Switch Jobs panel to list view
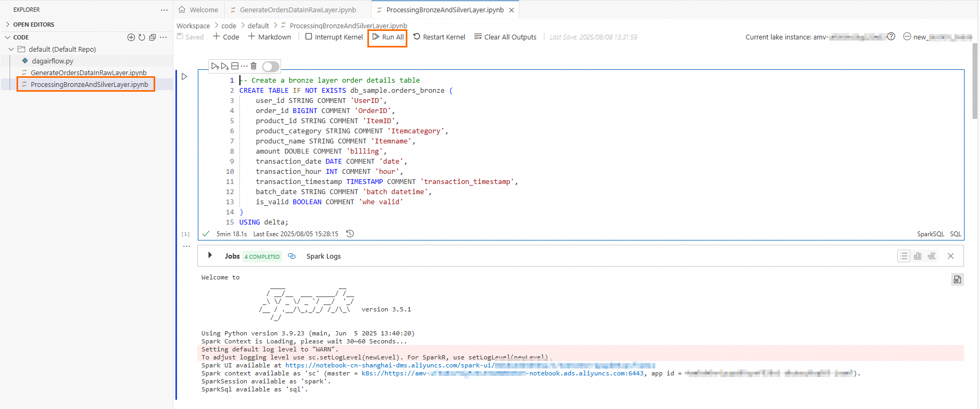Viewport: 980px width, 409px height. [904, 256]
